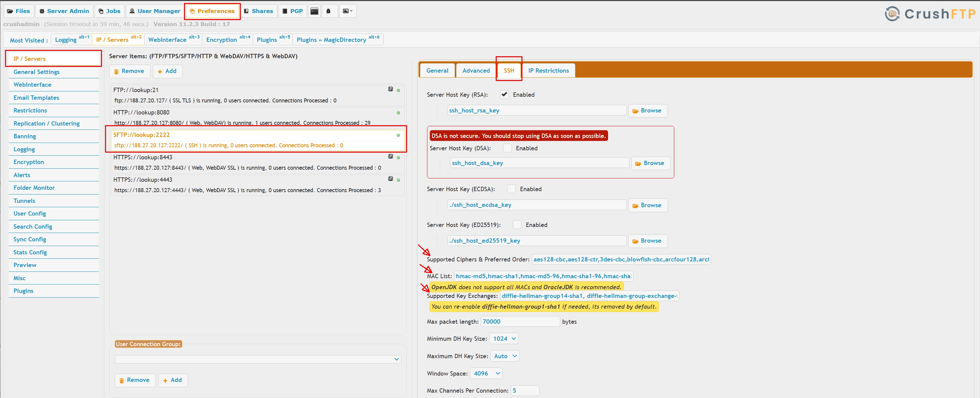Image resolution: width=980 pixels, height=398 pixels.
Task: Select the HTTP://lookup:8080 server row
Action: 257,117
